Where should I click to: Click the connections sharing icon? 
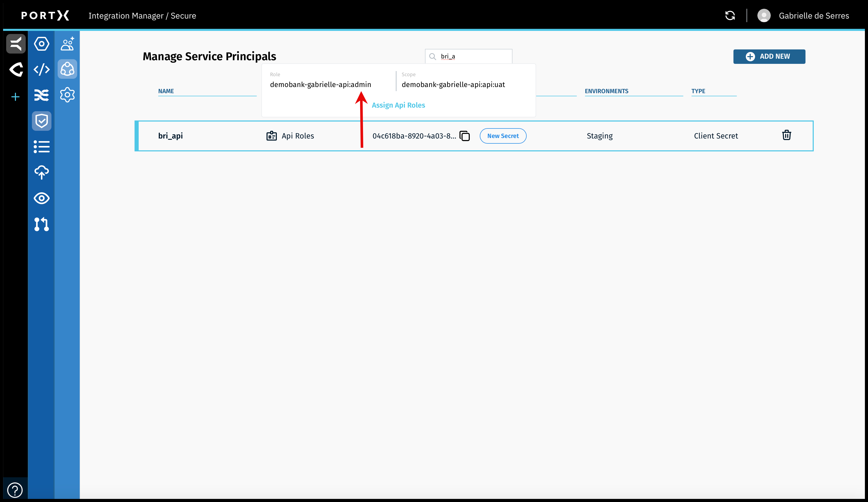click(x=67, y=69)
